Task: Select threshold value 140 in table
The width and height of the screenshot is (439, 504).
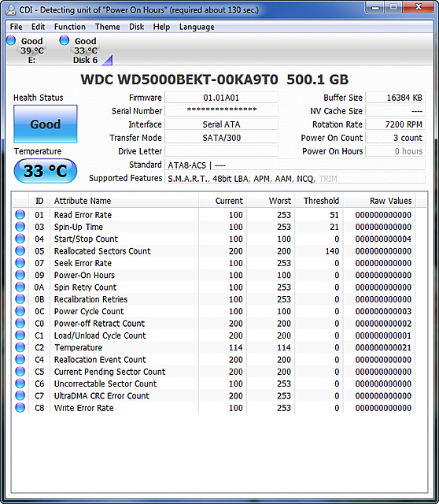Action: click(332, 251)
